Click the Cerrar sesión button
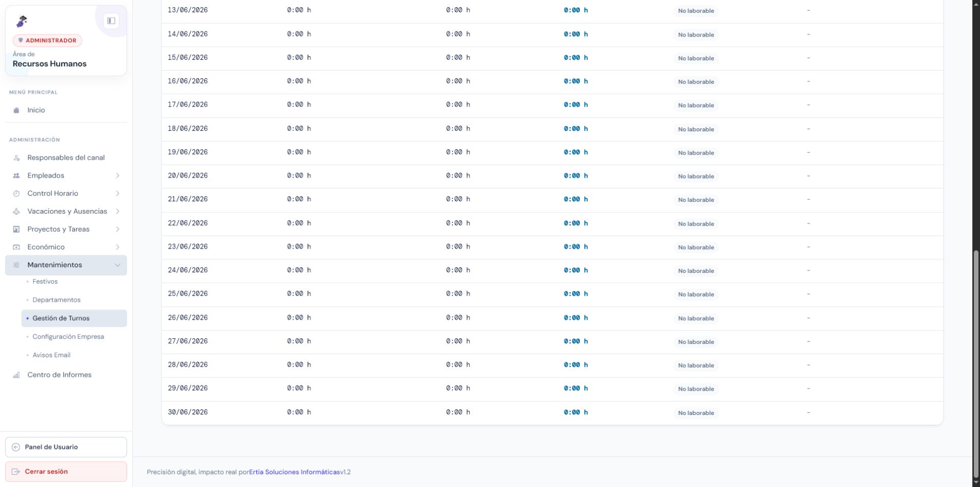980x487 pixels. click(66, 472)
